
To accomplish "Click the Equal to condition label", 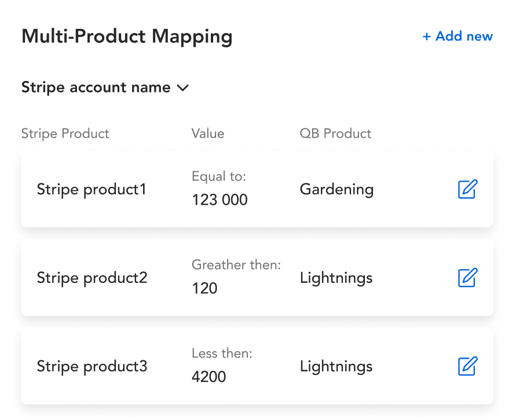I will click(x=219, y=176).
